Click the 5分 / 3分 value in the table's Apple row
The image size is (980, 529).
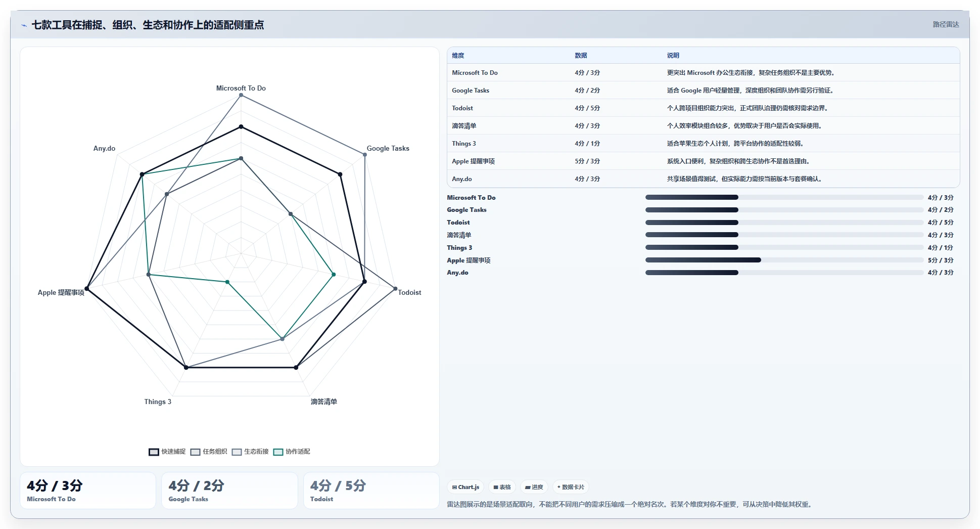point(587,161)
